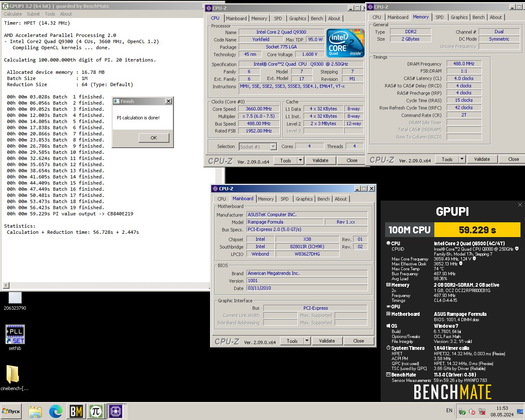Click the taskbar clock showing 11:53
Viewport: 525px width, 420px height.
(x=502, y=411)
